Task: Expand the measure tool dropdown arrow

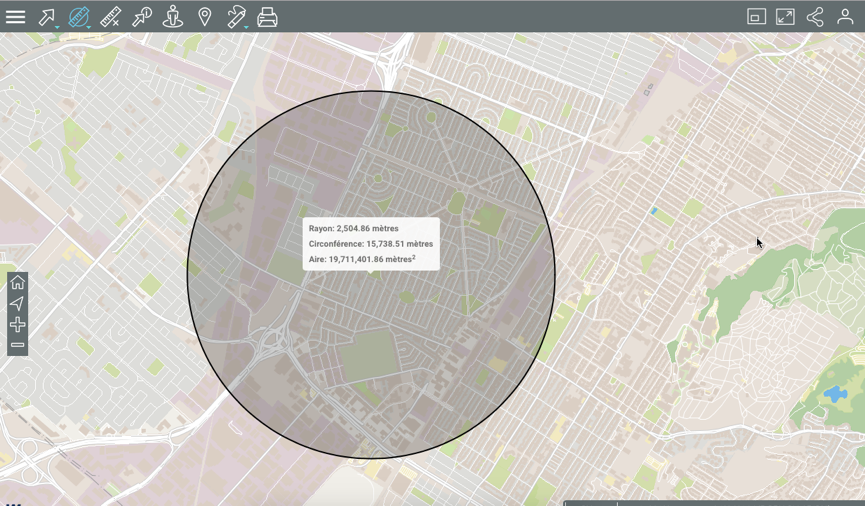Action: [x=89, y=27]
